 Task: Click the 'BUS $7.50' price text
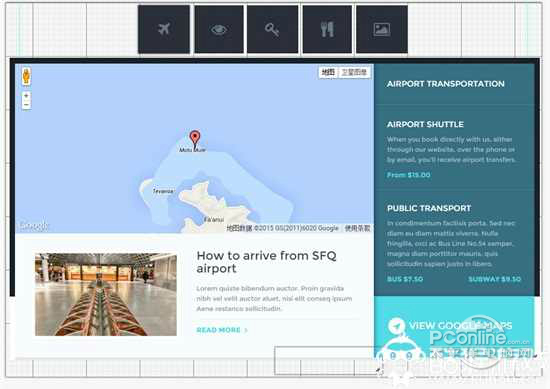click(405, 279)
